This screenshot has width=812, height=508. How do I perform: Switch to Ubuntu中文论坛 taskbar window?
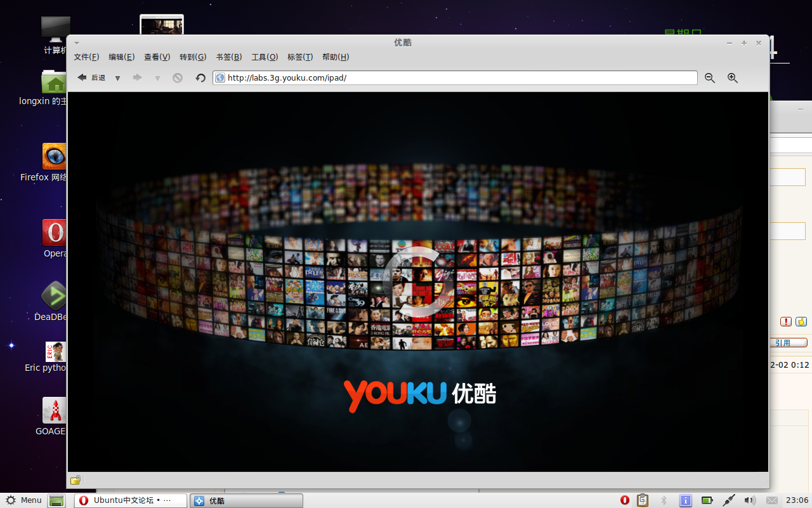[x=131, y=500]
